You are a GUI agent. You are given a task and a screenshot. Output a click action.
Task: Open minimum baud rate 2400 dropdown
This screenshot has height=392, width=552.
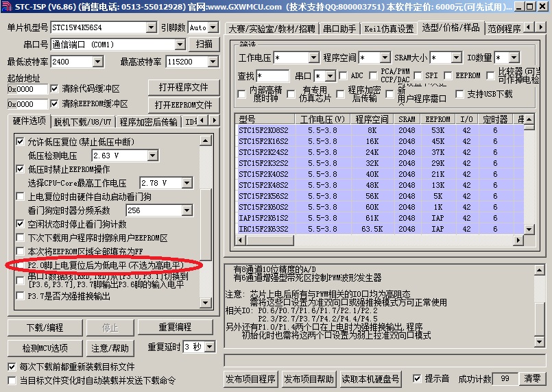tap(98, 62)
